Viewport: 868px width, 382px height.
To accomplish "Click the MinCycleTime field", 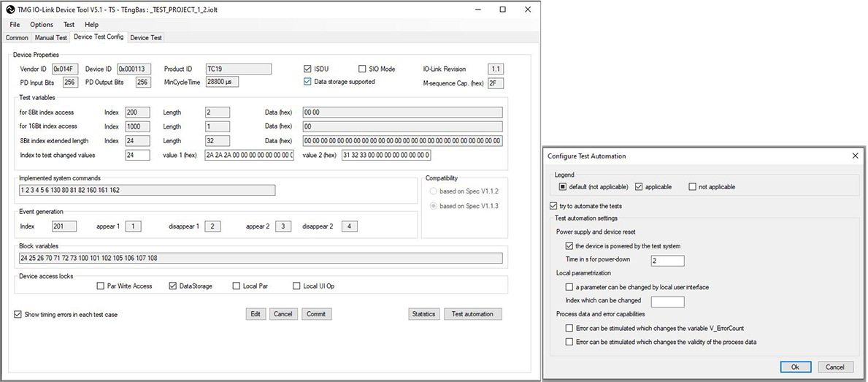I will (221, 82).
